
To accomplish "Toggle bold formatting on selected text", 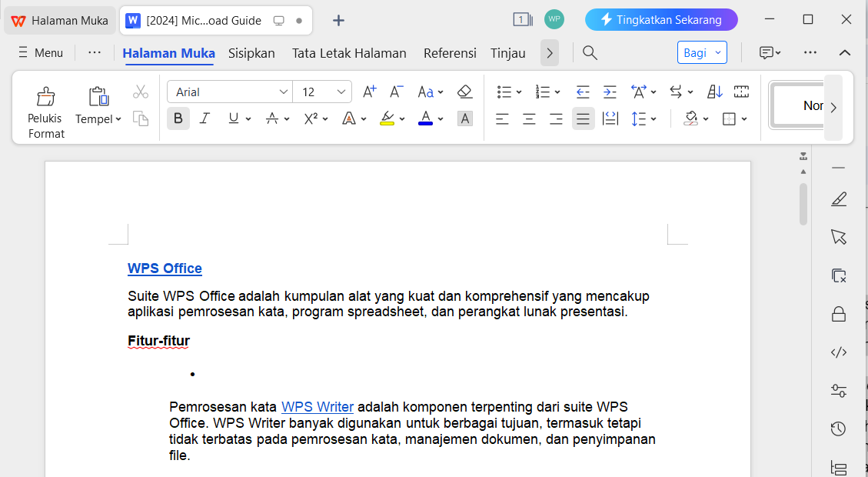I will point(178,118).
